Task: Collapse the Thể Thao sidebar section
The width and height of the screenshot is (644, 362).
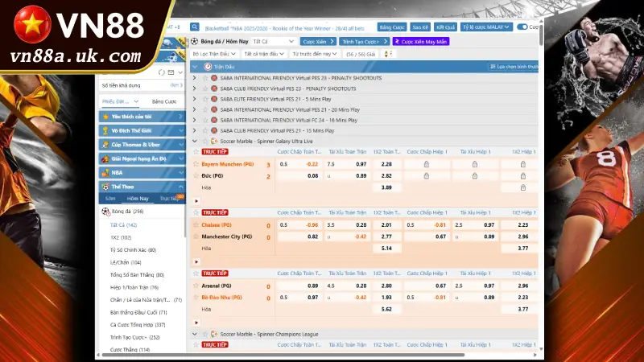Action: click(180, 187)
